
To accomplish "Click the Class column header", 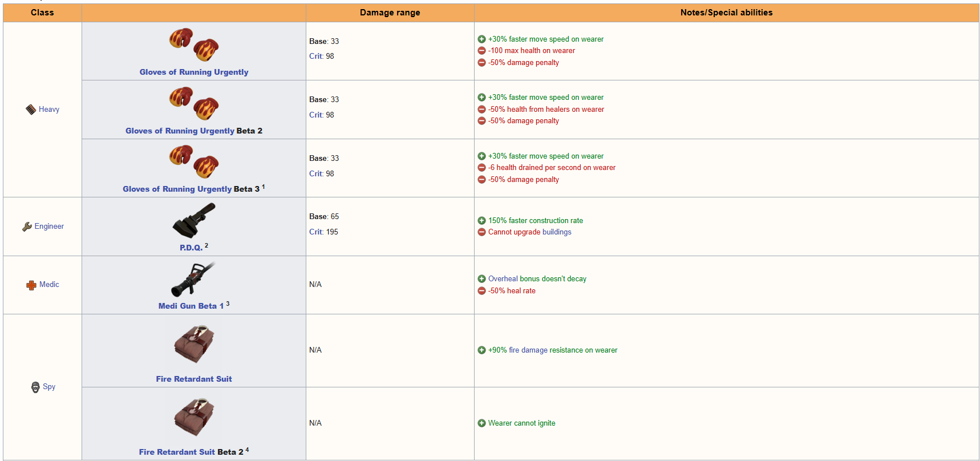I will pyautogui.click(x=42, y=13).
